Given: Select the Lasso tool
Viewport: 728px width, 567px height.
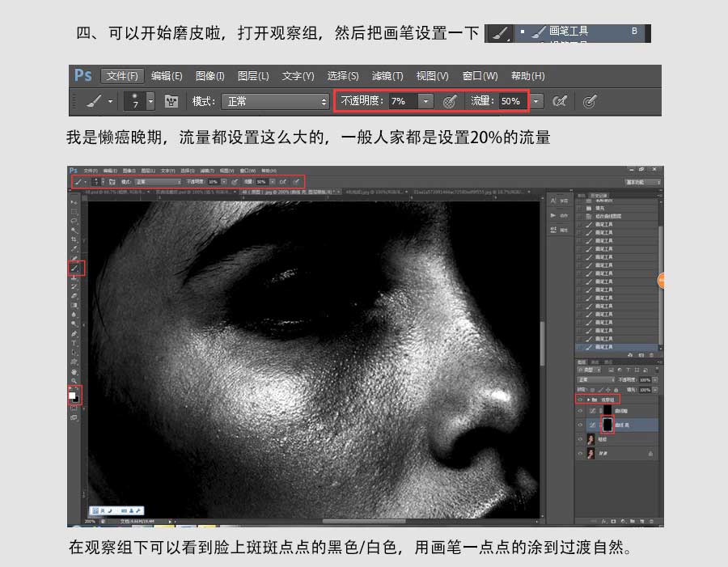Looking at the screenshot, I should pyautogui.click(x=75, y=218).
